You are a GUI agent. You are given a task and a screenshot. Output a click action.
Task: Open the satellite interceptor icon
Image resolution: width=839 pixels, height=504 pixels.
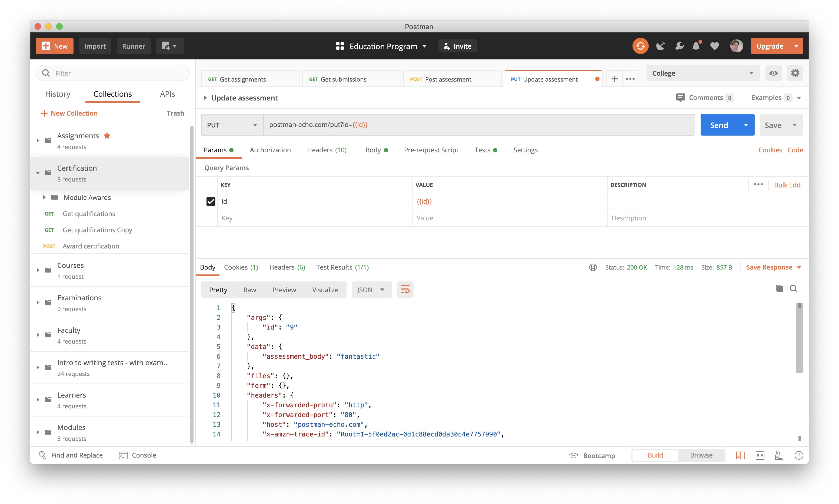point(660,46)
